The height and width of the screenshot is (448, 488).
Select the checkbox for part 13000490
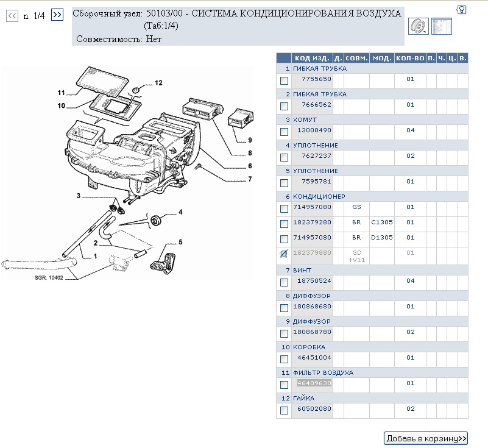pyautogui.click(x=284, y=132)
